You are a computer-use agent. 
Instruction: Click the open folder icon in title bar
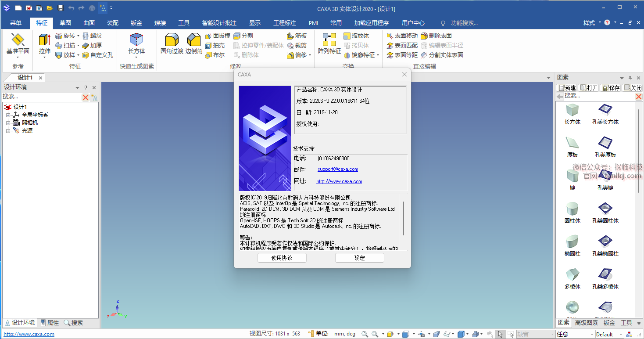[50, 8]
